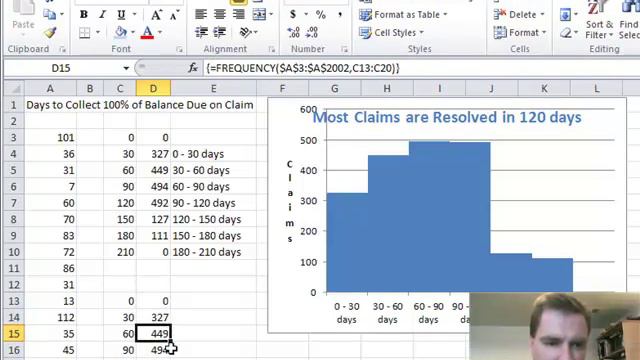The width and height of the screenshot is (640, 360).
Task: Open the Font dialog launcher
Action: [179, 49]
